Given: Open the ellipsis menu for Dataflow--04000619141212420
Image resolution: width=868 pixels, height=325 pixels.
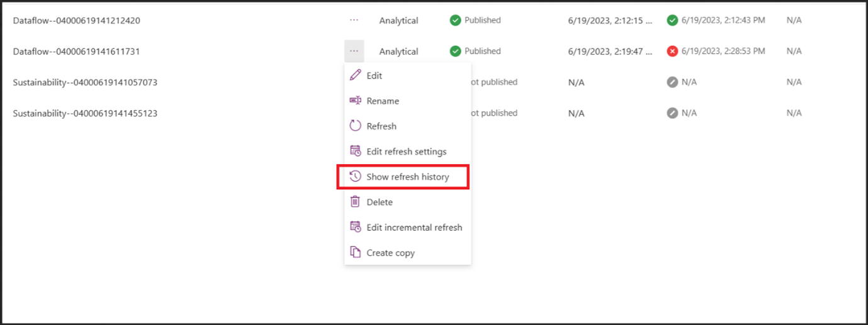Looking at the screenshot, I should [354, 20].
